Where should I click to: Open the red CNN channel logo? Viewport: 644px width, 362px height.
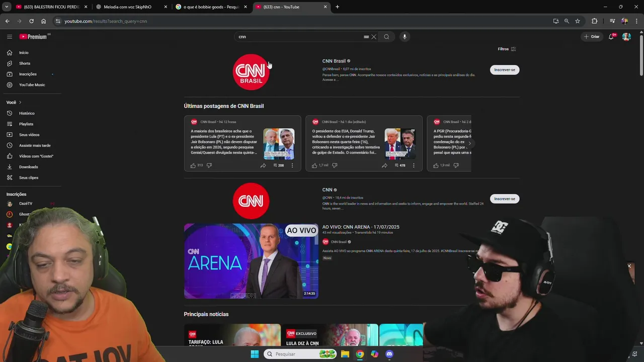(251, 201)
